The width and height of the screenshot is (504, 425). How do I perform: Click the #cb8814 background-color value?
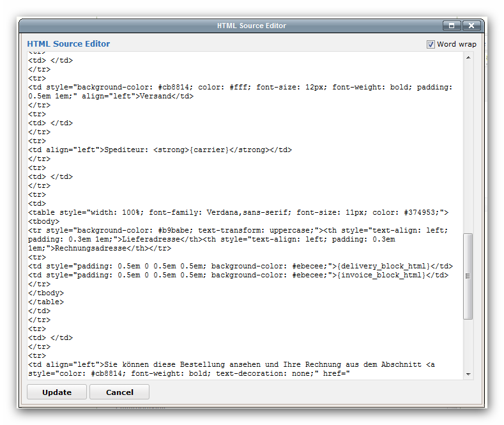[175, 87]
